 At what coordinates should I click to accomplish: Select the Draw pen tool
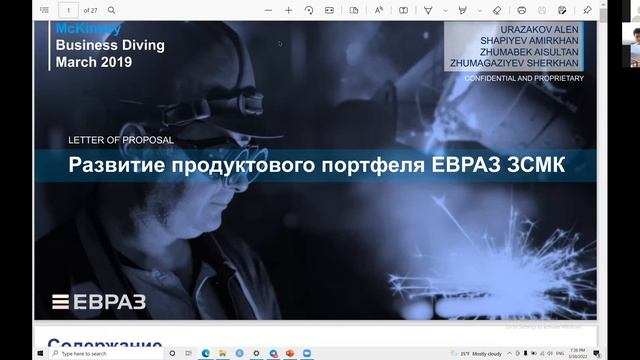tap(428, 10)
